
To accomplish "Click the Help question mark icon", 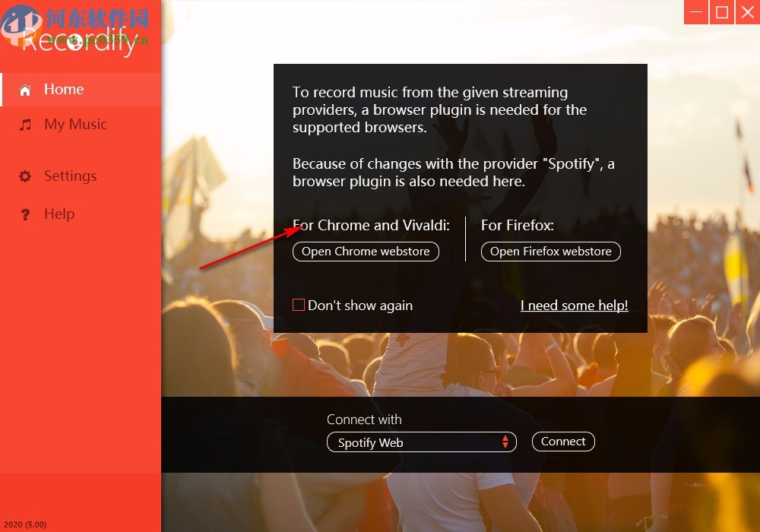I will pos(25,214).
